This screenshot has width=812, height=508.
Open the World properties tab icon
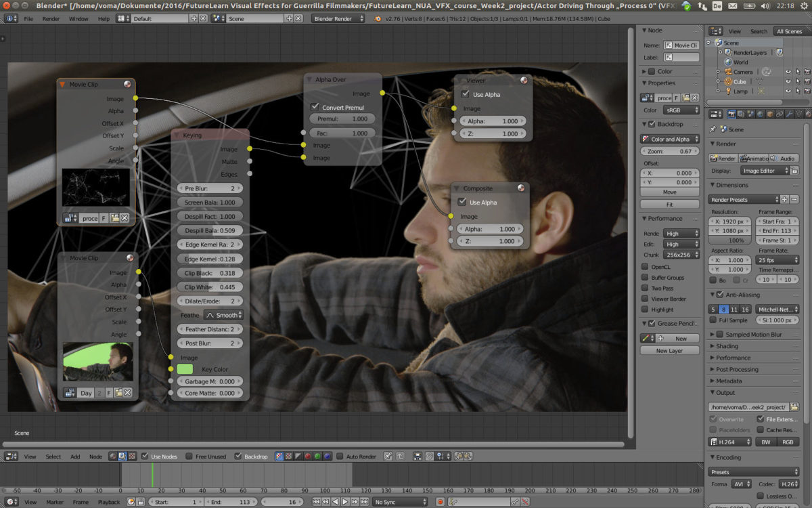[760, 114]
